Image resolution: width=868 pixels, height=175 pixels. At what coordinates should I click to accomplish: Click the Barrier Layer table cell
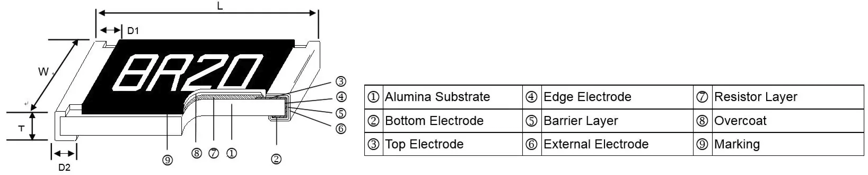tap(581, 120)
